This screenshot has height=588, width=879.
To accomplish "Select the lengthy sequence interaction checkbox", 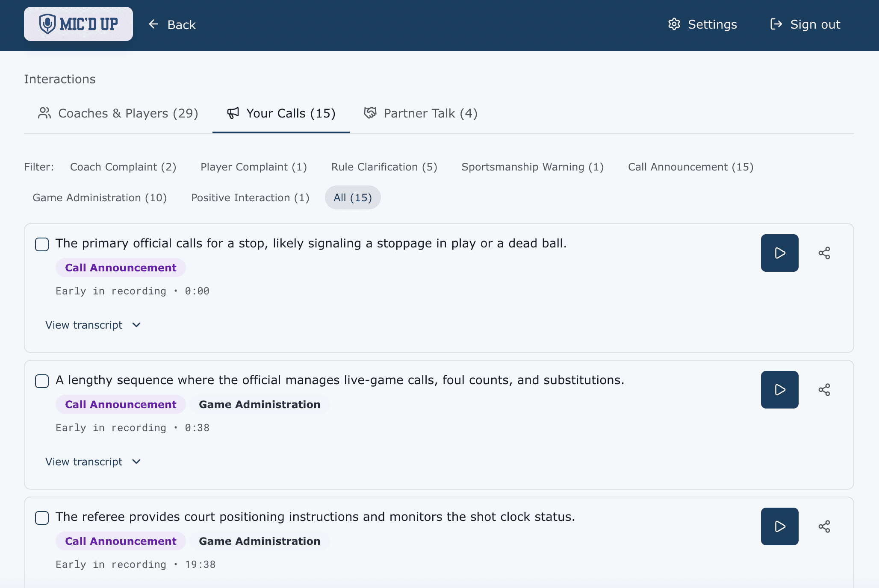I will tap(42, 381).
